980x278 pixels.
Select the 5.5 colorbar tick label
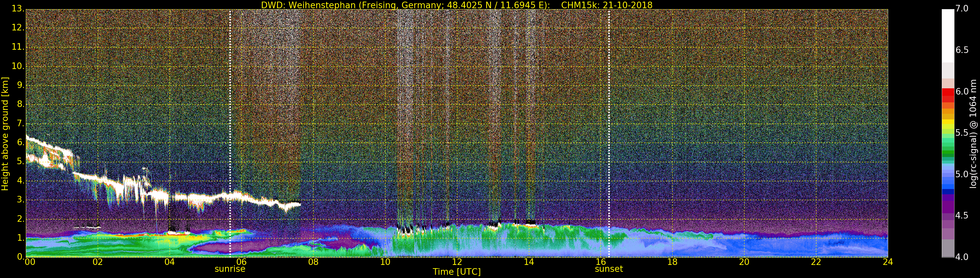click(962, 133)
